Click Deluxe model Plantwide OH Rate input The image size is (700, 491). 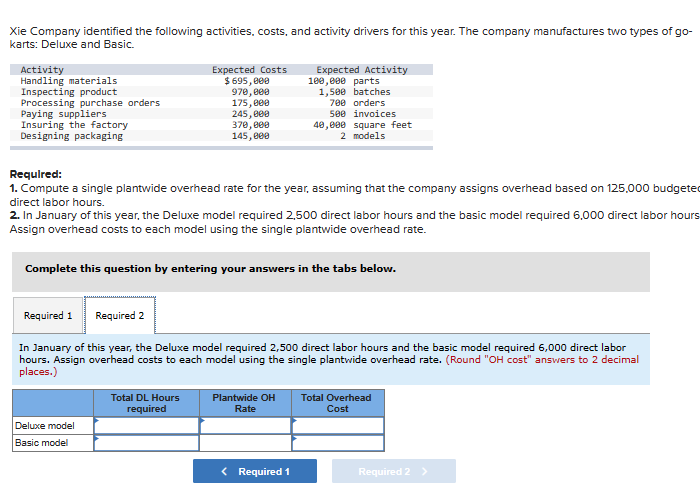click(246, 425)
